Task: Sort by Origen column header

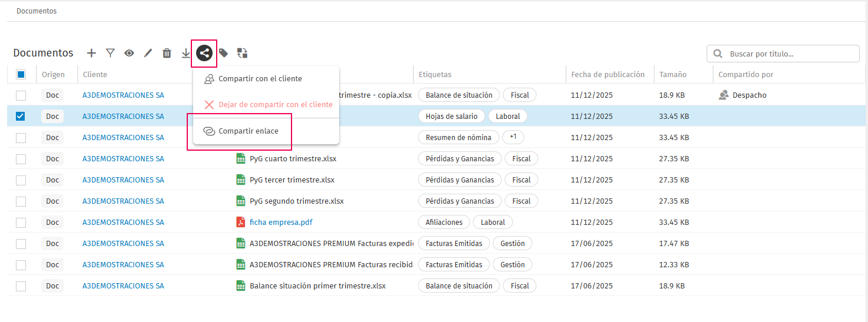Action: tap(53, 74)
